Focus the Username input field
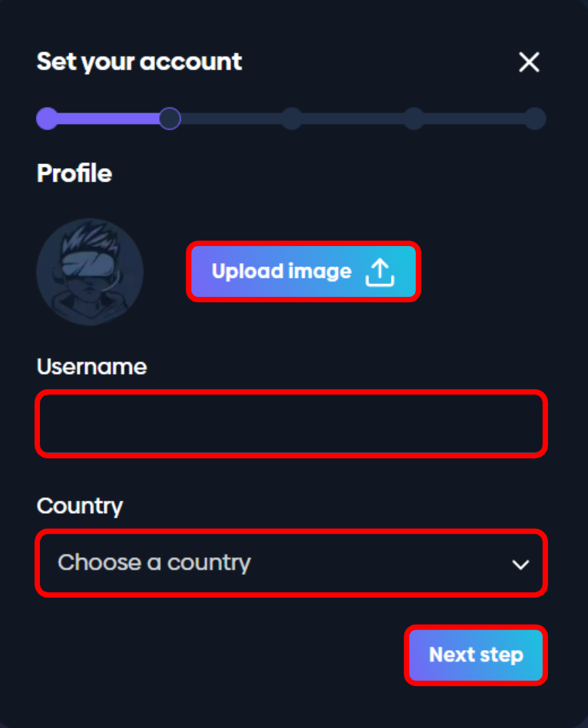This screenshot has width=588, height=728. [x=291, y=424]
